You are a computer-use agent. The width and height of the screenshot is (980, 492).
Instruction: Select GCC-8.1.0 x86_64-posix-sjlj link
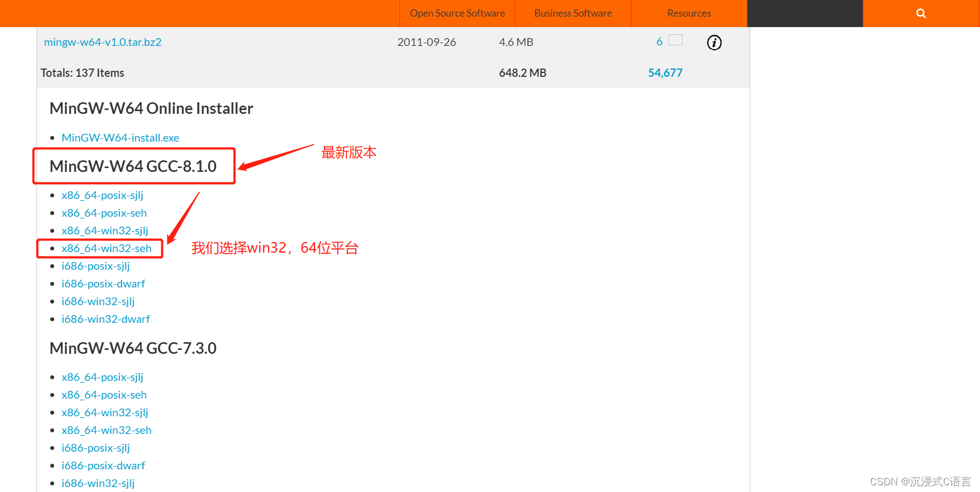point(102,195)
